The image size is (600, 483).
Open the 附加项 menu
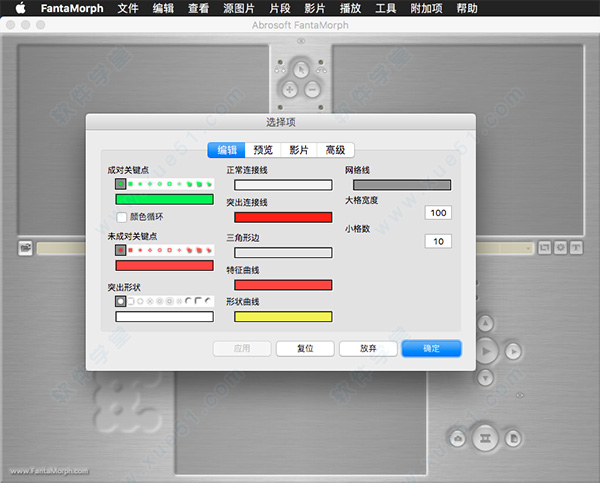(426, 8)
